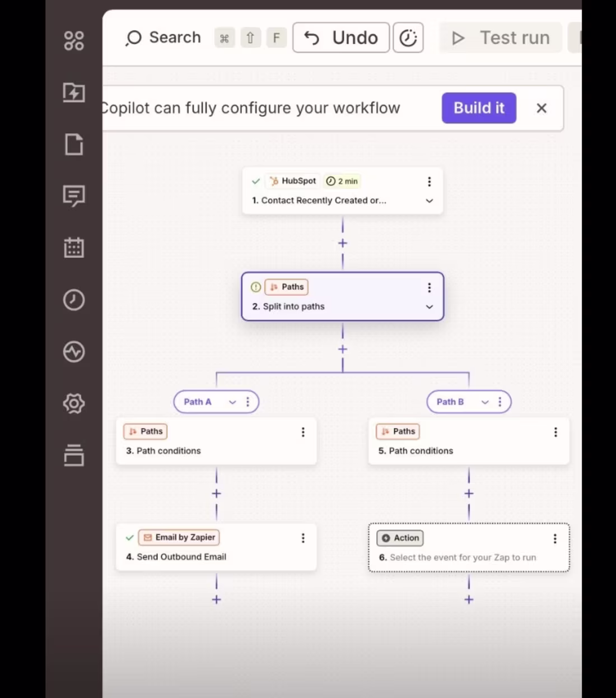616x698 pixels.
Task: Click the document page icon in sidebar
Action: (74, 145)
